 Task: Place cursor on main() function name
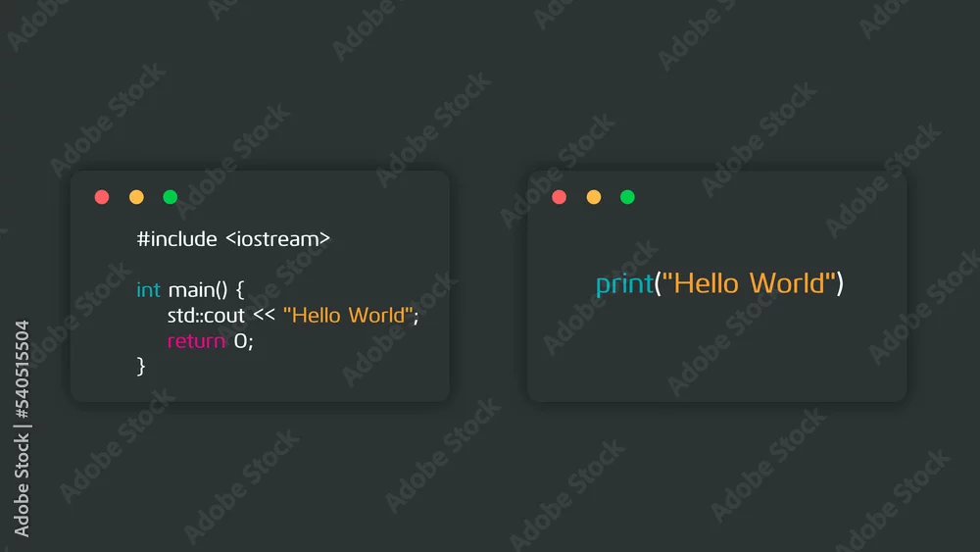(x=198, y=290)
